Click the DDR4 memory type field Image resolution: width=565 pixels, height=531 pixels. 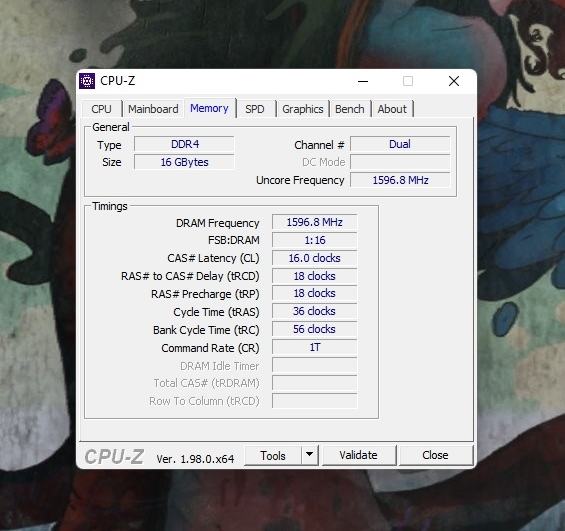184,144
